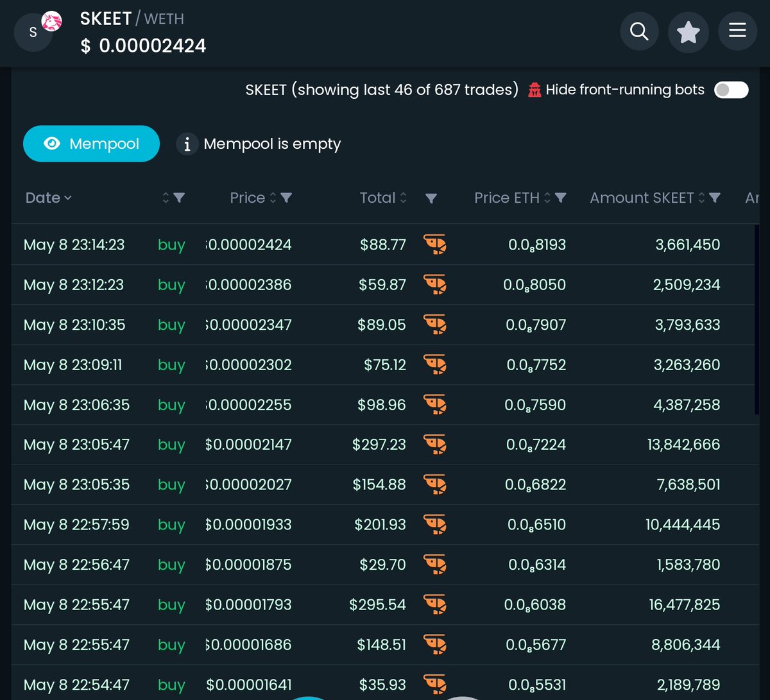Click info icon next to Mempool is empty
Viewport: 770px width, 700px height.
(x=187, y=144)
